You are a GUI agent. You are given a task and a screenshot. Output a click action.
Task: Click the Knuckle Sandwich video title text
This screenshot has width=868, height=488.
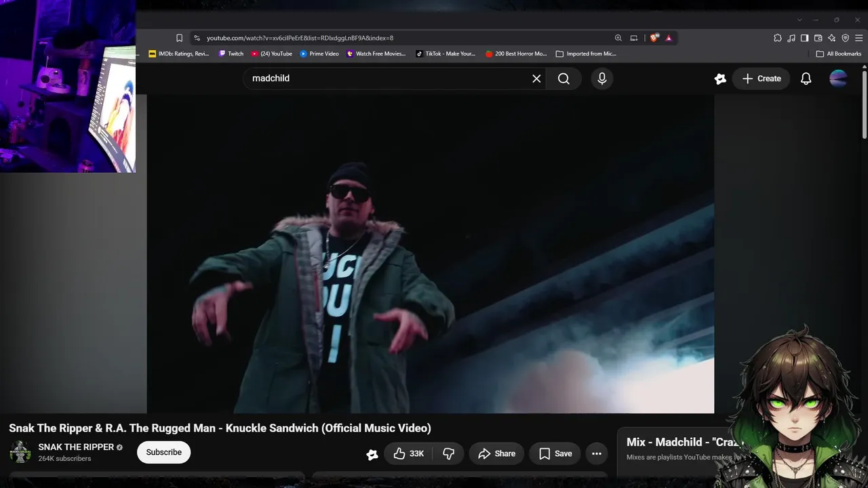click(220, 428)
